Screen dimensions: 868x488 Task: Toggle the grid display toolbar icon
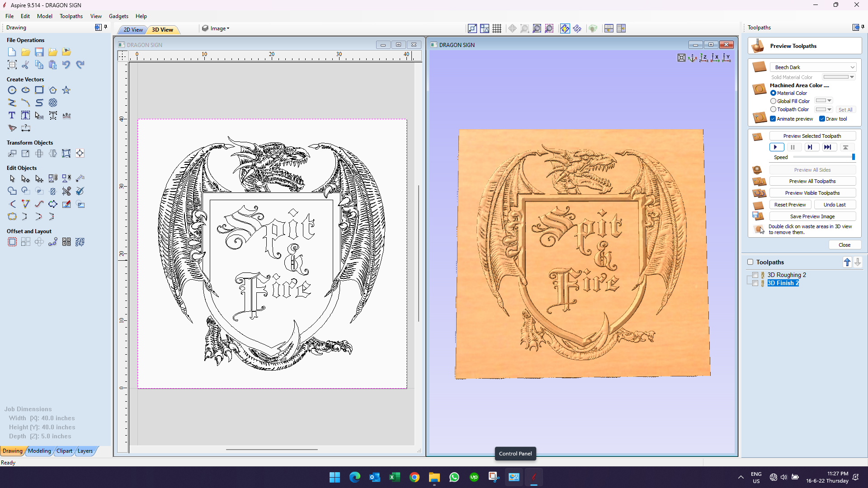click(x=497, y=28)
